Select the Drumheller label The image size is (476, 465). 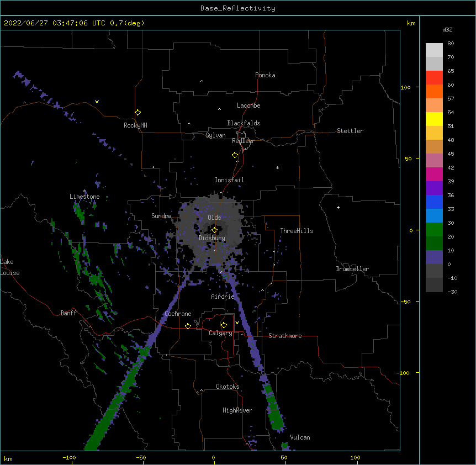pyautogui.click(x=352, y=269)
